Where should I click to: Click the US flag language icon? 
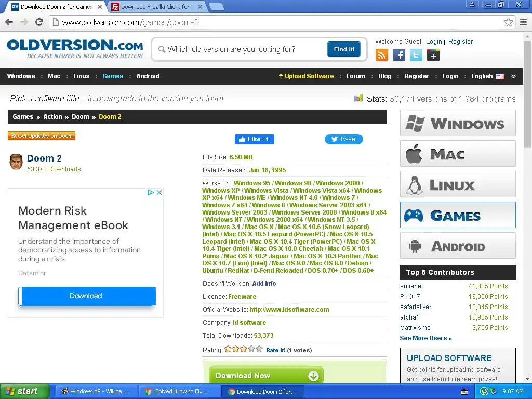[500, 76]
